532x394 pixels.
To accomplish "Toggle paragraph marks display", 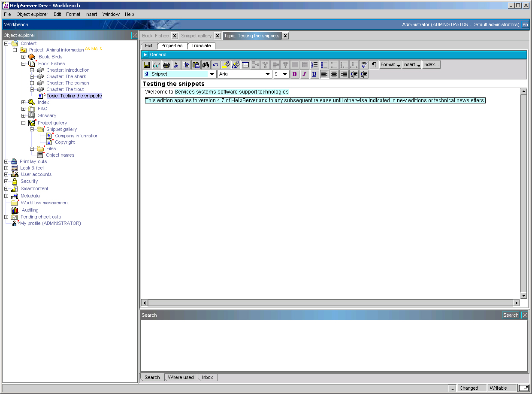I will tap(374, 65).
